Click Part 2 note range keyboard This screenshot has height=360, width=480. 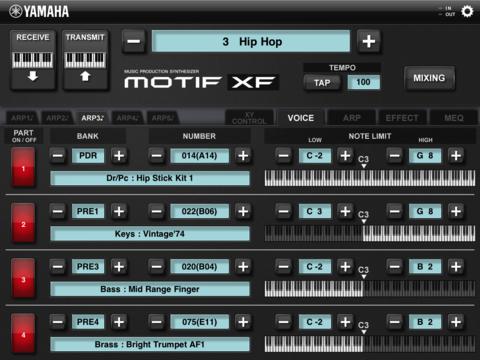pos(370,233)
